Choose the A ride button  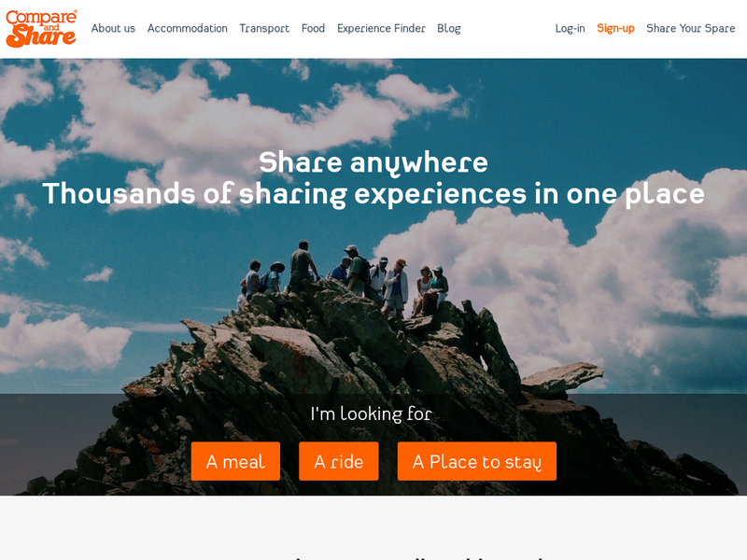click(339, 461)
